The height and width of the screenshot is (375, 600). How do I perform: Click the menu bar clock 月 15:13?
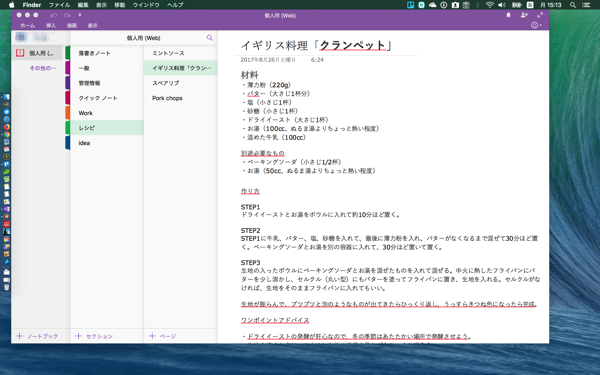pyautogui.click(x=551, y=5)
